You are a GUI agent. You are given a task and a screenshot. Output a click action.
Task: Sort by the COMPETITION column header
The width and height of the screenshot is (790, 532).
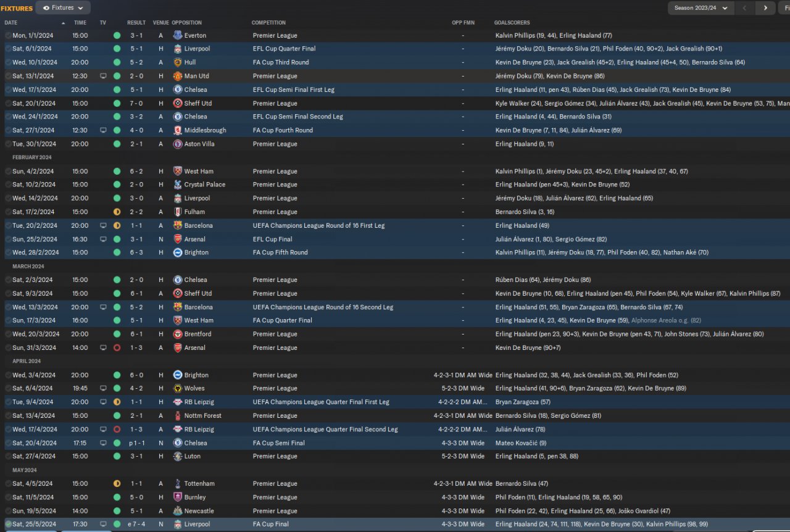[268, 23]
